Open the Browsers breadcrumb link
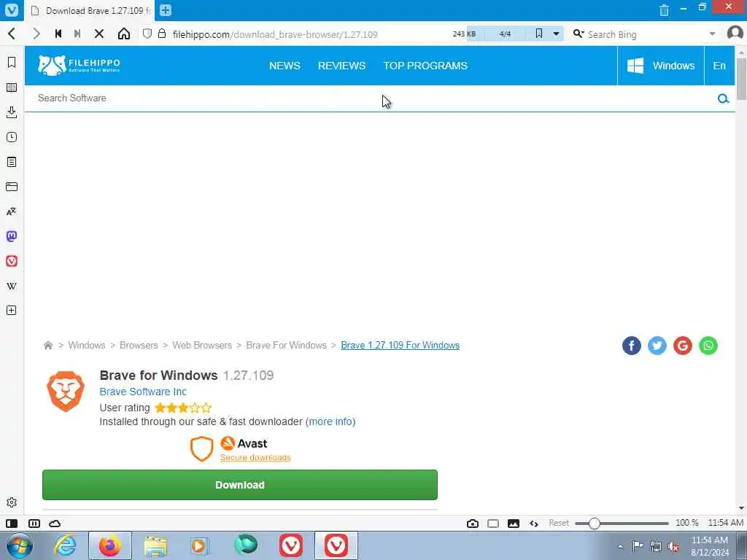The height and width of the screenshot is (560, 747). tap(139, 345)
